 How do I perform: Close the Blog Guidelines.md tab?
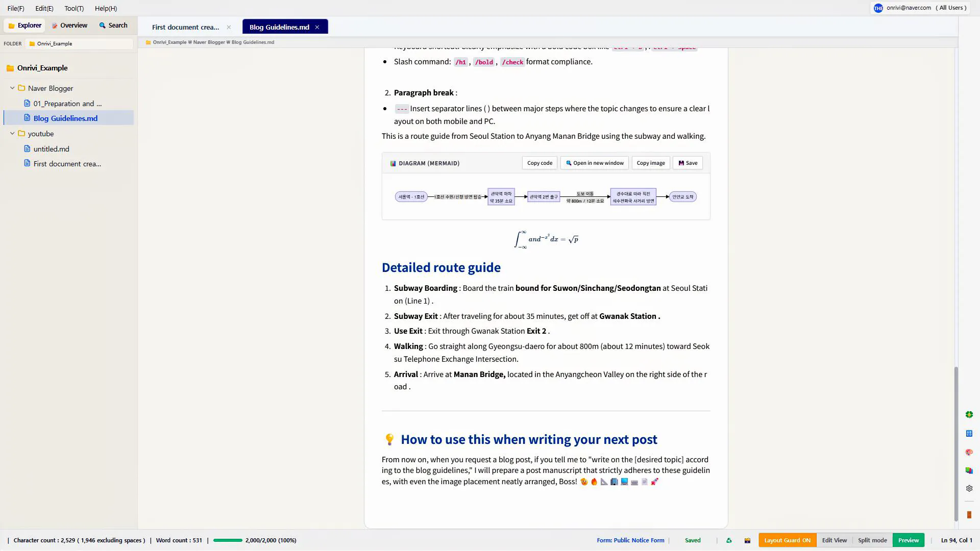pos(317,27)
